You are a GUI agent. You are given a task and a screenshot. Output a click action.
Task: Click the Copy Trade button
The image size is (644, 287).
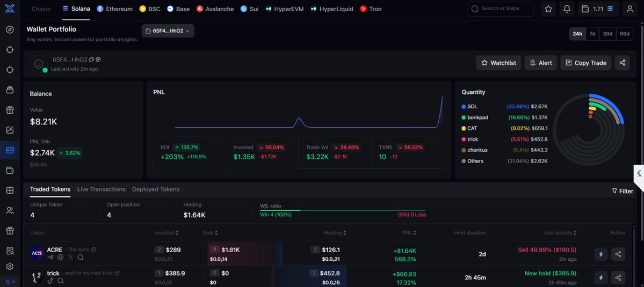tap(585, 63)
